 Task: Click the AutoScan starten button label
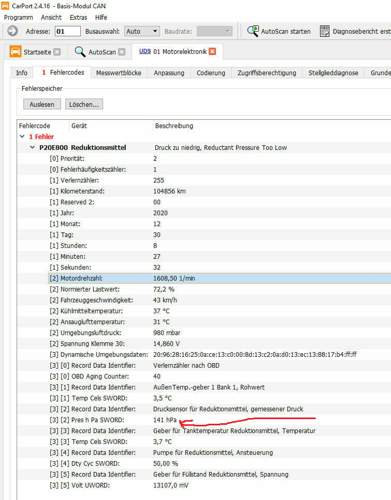[x=286, y=31]
